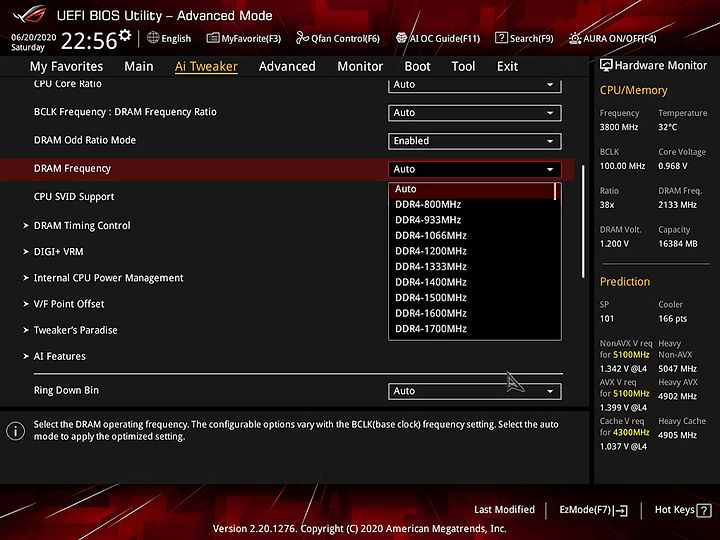Select Auto in DRAM Frequency list
This screenshot has width=720, height=540.
pos(473,189)
